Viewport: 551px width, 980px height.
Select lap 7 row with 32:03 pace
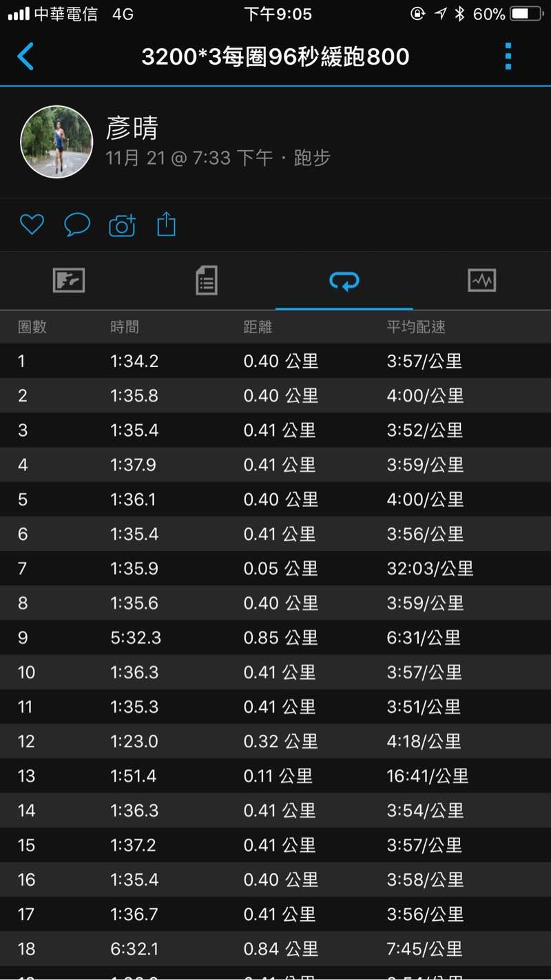(x=275, y=568)
